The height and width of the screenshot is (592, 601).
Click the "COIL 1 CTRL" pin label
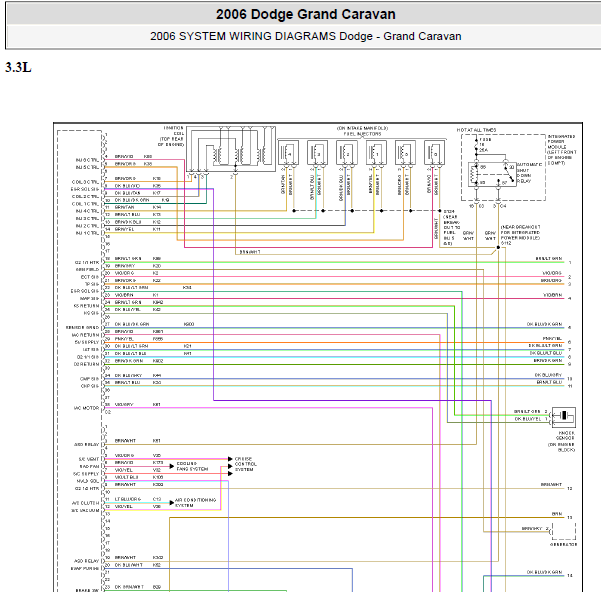tap(85, 204)
